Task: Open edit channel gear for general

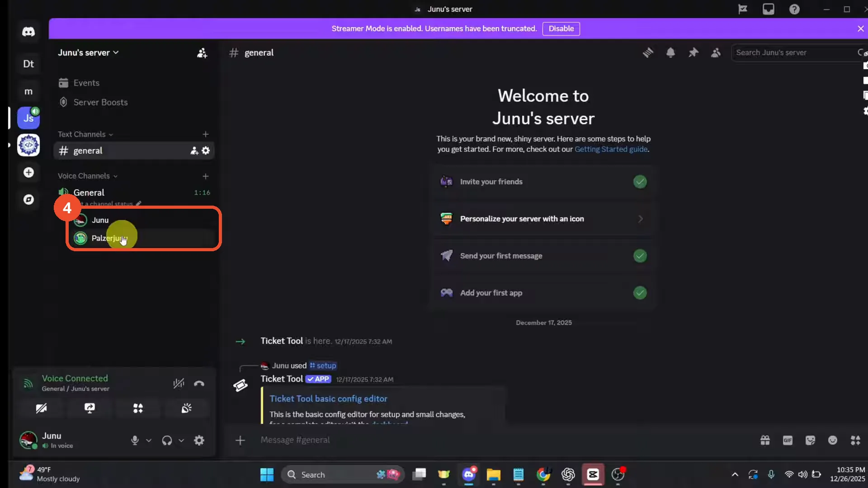Action: coord(206,150)
